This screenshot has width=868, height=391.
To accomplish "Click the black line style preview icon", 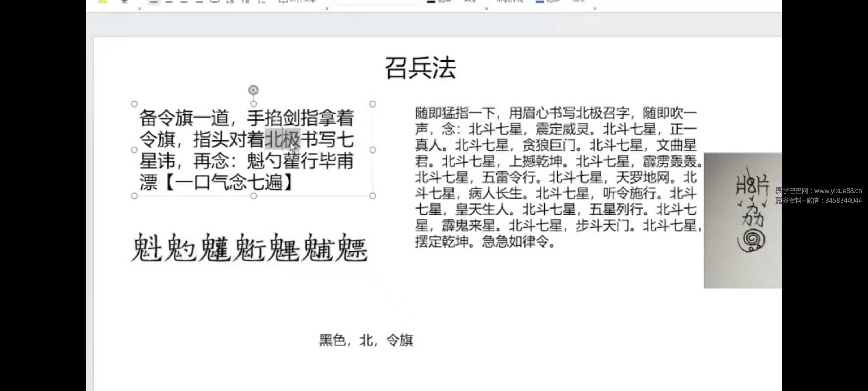I will 431,1.
